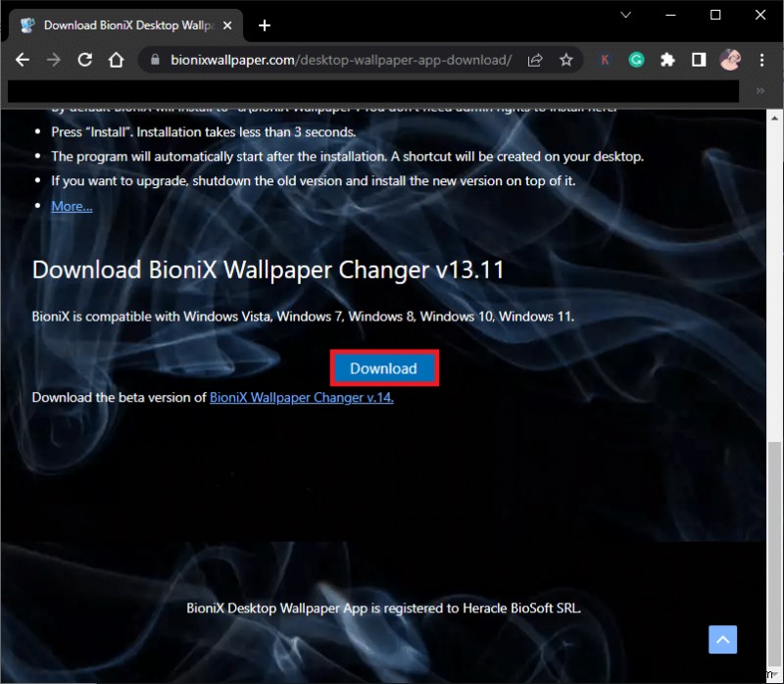Bookmark this page with the star icon
Image resolution: width=784 pixels, height=684 pixels.
(x=566, y=60)
